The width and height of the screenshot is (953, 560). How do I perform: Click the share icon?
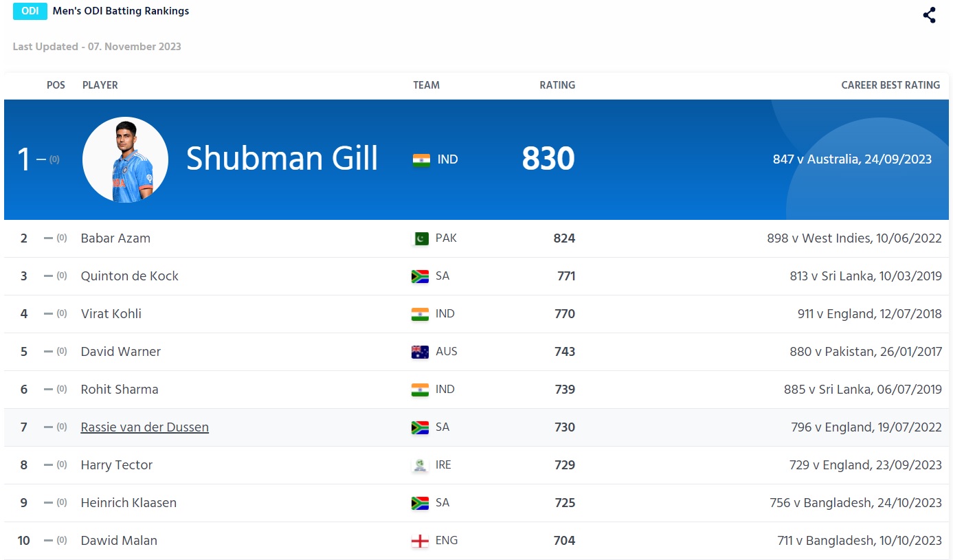(929, 15)
